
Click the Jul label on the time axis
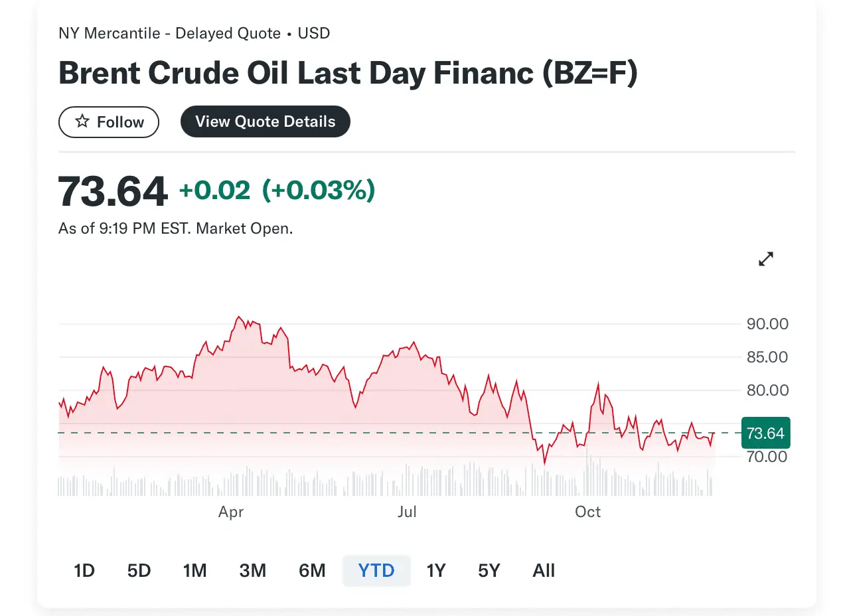point(406,512)
